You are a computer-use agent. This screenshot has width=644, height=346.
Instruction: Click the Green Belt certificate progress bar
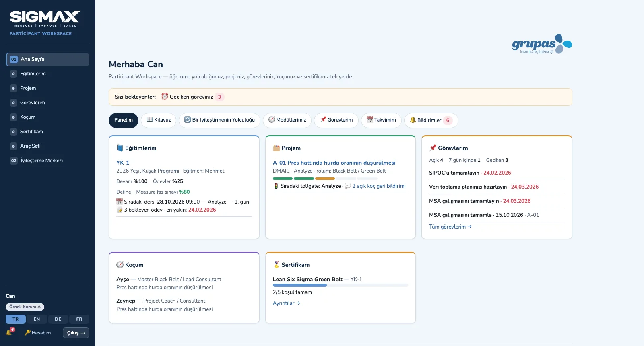[341, 285]
